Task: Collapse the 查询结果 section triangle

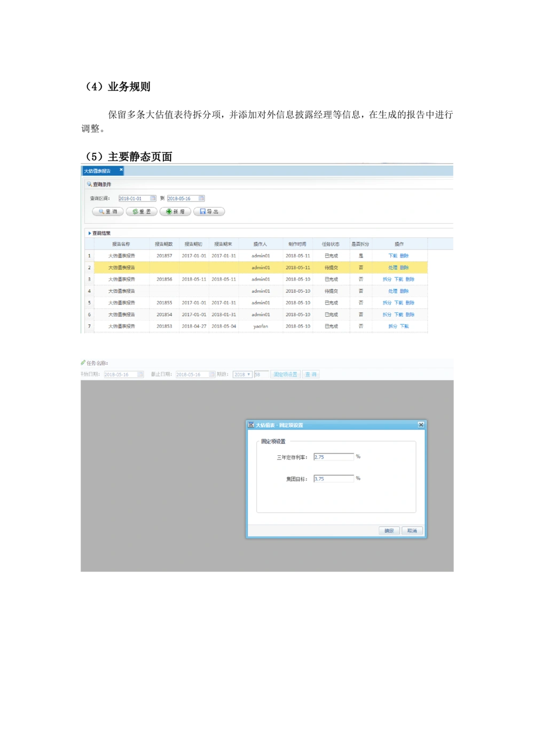Action: 90,233
